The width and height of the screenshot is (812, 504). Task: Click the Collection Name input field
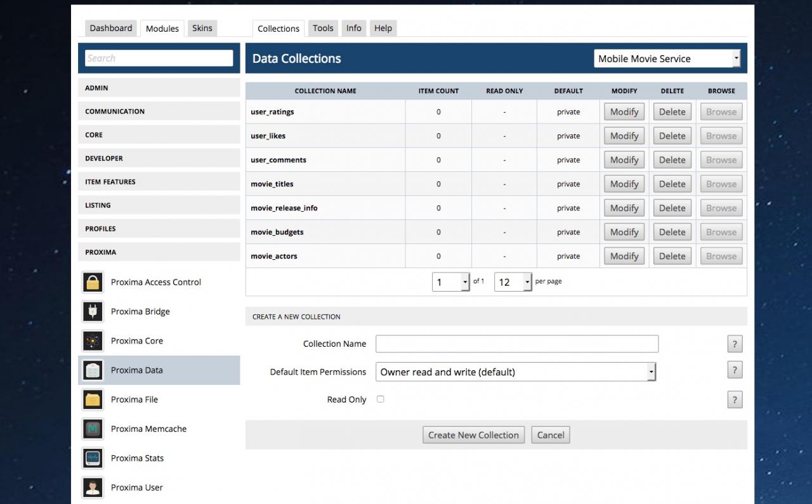point(517,344)
